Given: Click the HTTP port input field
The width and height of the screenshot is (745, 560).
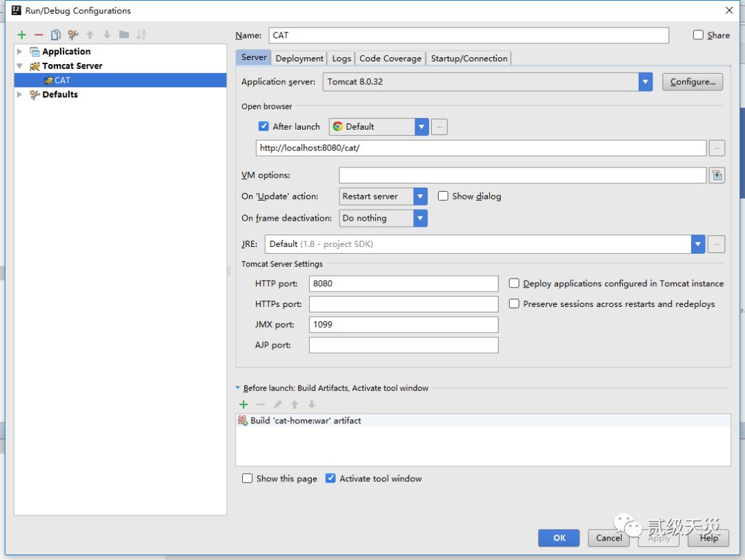Looking at the screenshot, I should pyautogui.click(x=404, y=283).
